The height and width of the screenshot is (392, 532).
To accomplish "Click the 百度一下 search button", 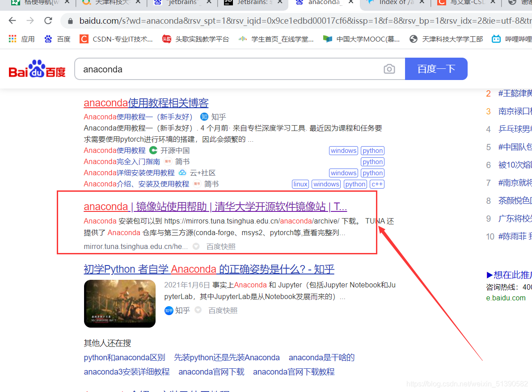I will (x=436, y=68).
